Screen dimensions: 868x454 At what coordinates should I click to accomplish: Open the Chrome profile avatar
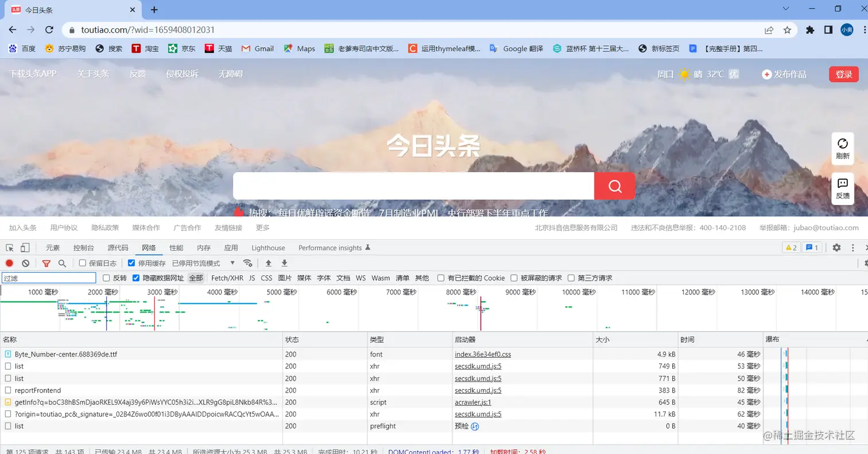coord(847,30)
